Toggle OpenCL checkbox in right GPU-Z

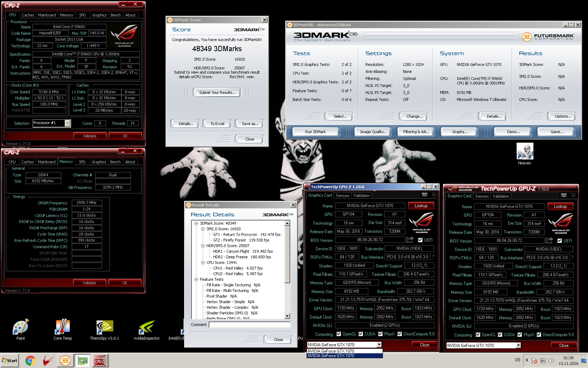[478, 335]
